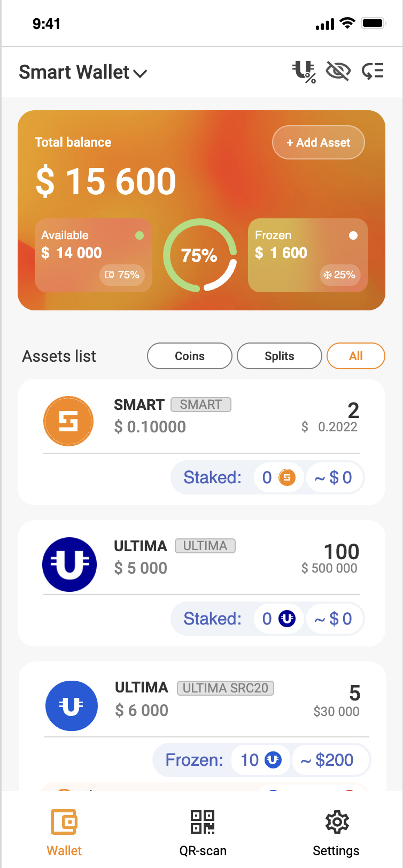
Task: Open the Frozen balance card
Action: pos(308,255)
